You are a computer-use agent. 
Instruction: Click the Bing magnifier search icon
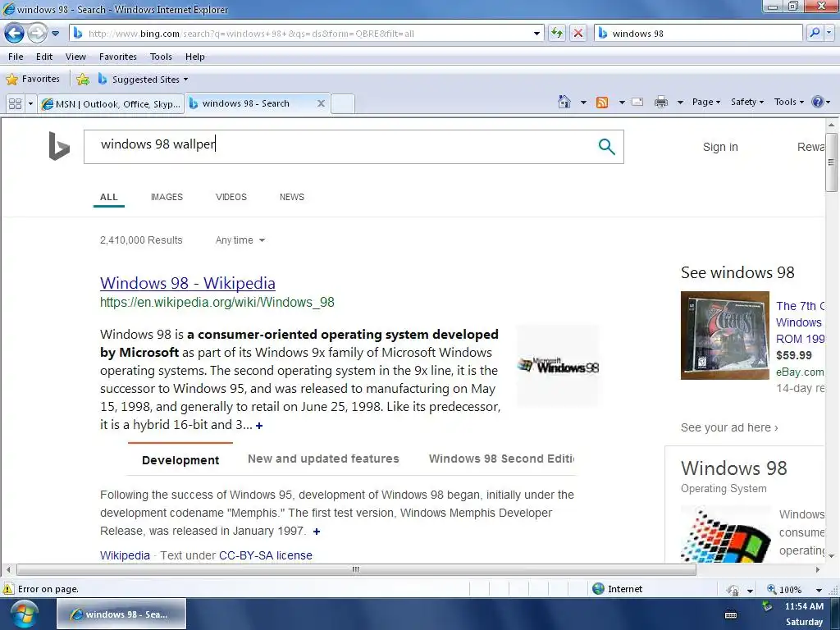pos(606,146)
